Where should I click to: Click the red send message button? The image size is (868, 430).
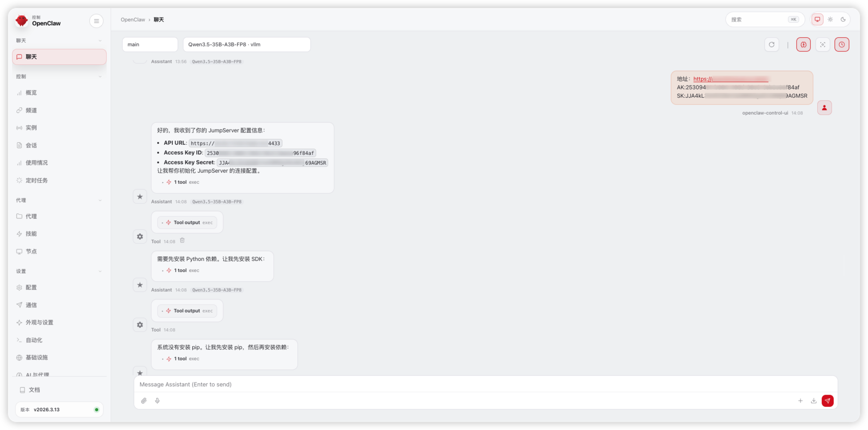827,401
